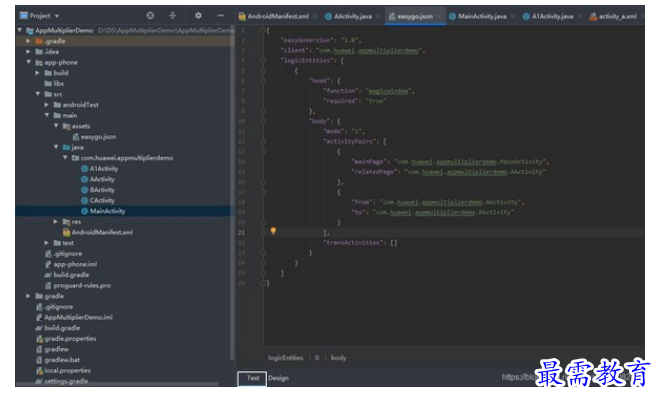Switch to the activity_a.xml tab
The image size is (659, 405).
[617, 16]
